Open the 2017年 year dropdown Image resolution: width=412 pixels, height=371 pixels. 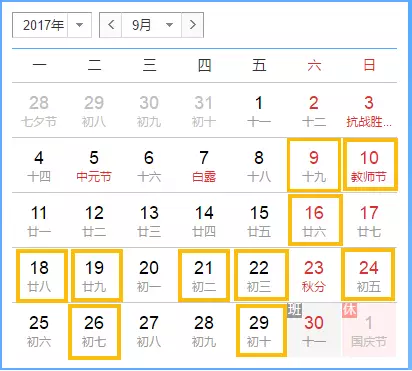click(x=52, y=25)
